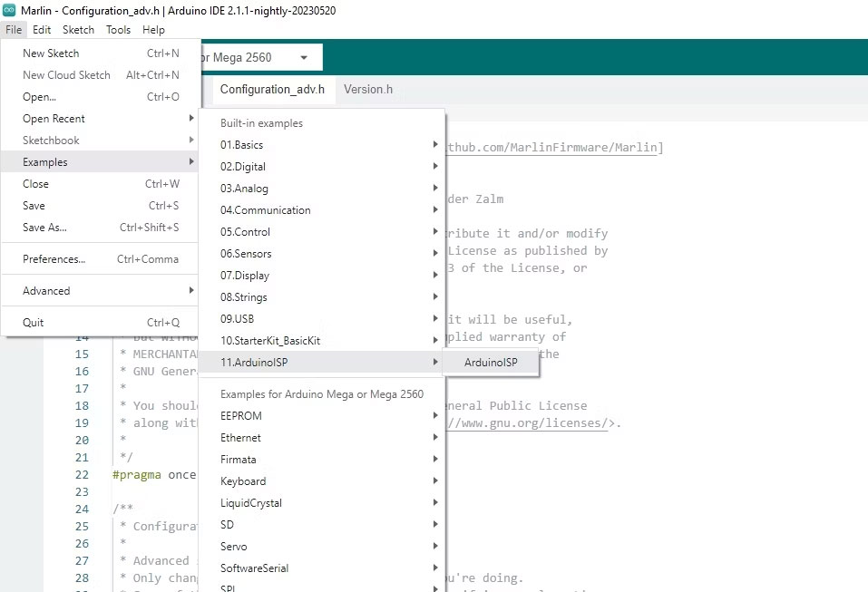This screenshot has width=868, height=592.
Task: Open the Sketch menu
Action: coord(78,30)
